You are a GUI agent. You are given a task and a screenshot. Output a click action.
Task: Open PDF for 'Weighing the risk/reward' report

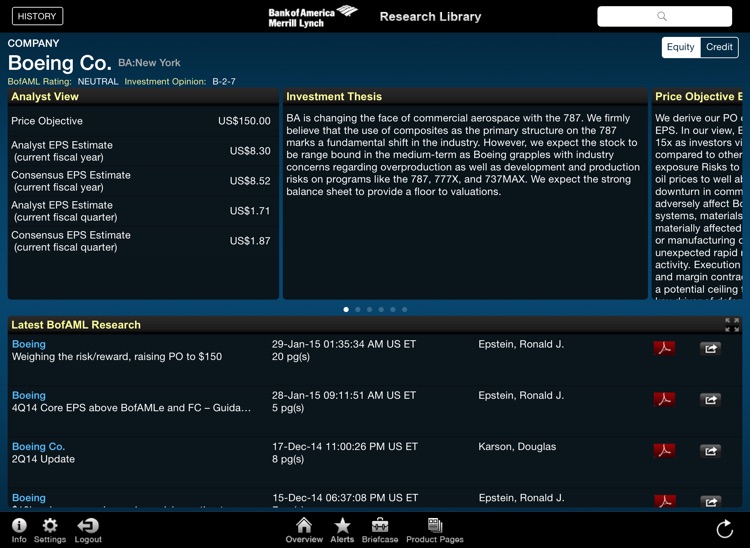tap(664, 348)
